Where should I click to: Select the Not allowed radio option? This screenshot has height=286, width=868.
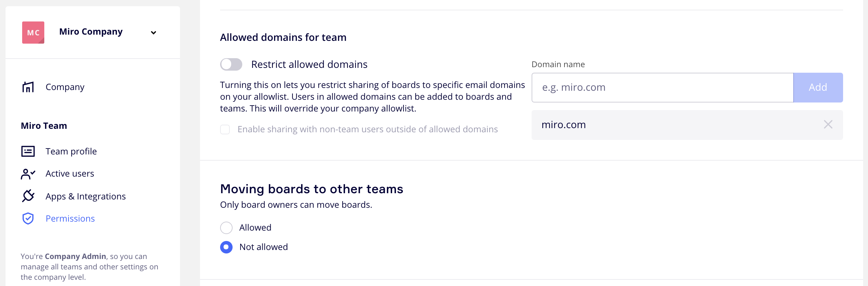pos(226,247)
